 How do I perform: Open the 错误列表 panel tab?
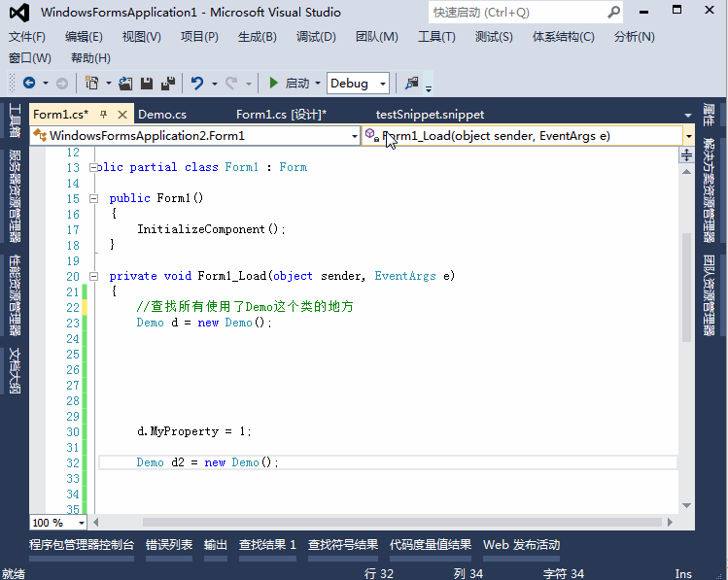click(169, 545)
